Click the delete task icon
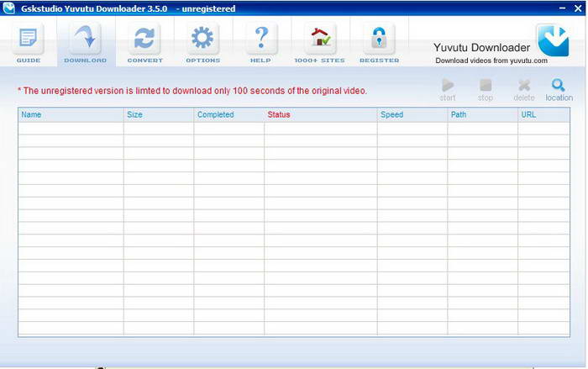This screenshot has width=588, height=369. (x=524, y=90)
